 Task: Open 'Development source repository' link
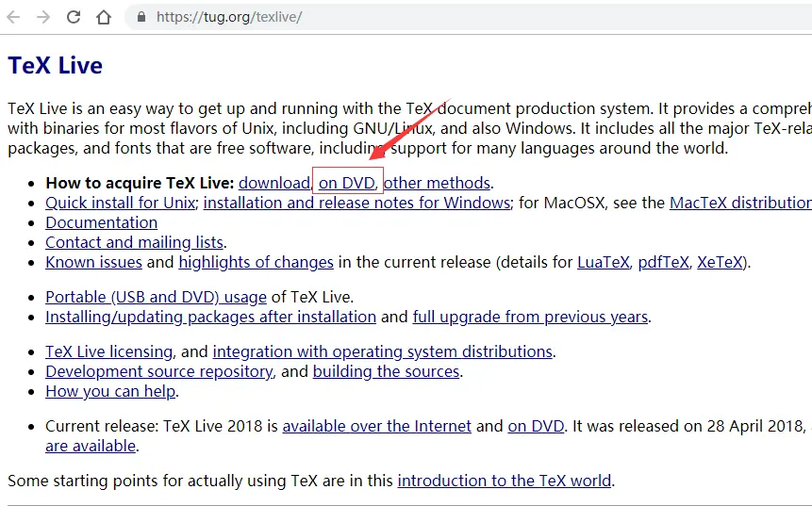pos(159,372)
